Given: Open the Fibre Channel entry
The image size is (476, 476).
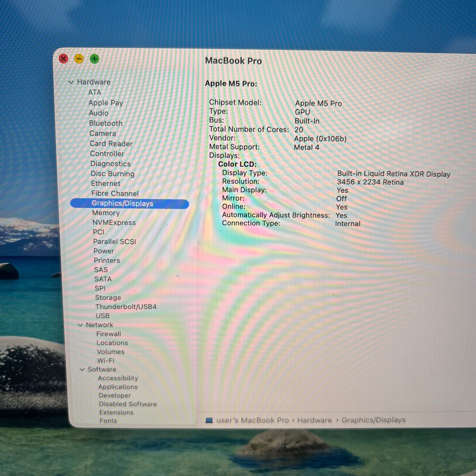Looking at the screenshot, I should click(x=115, y=193).
